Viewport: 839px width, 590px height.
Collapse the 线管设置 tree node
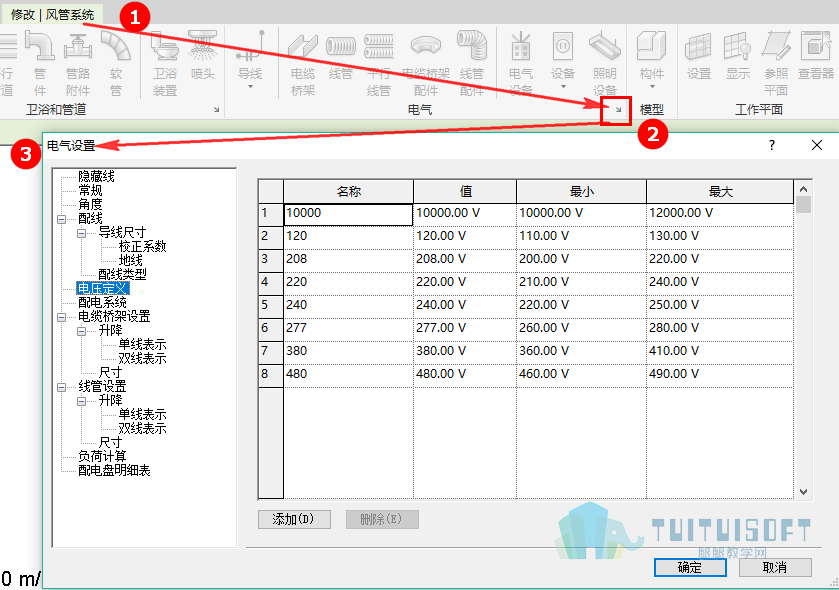[x=62, y=387]
